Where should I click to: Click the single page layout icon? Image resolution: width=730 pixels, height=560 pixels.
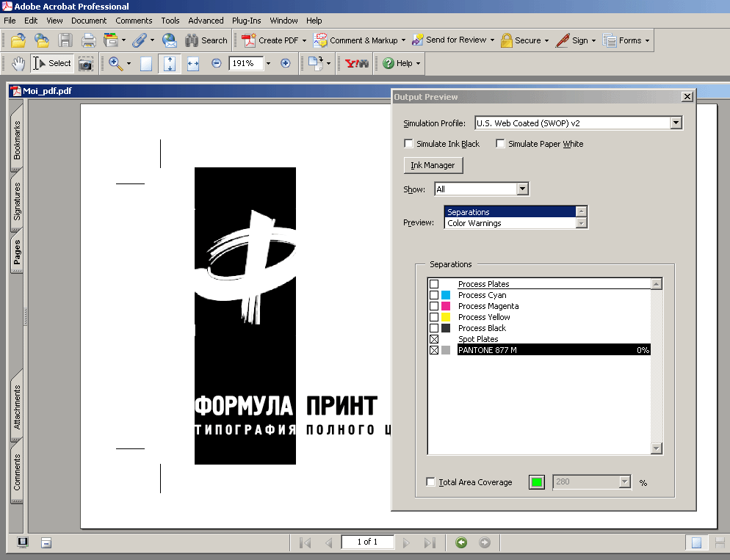tap(696, 543)
